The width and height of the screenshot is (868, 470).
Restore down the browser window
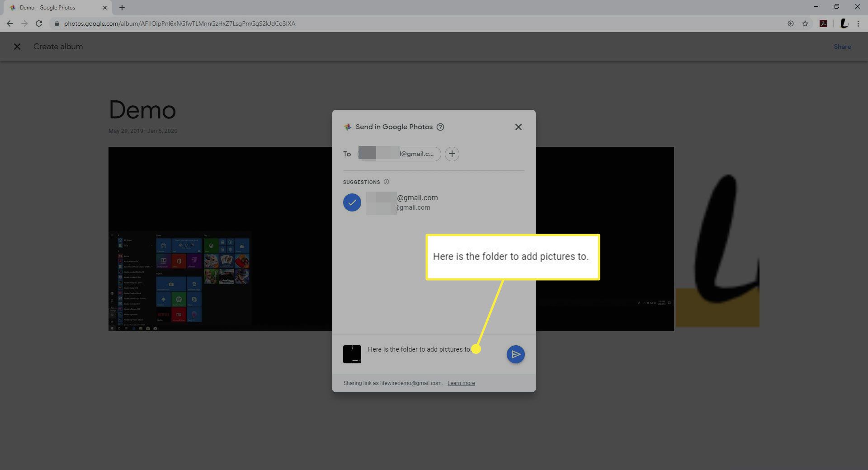[837, 7]
